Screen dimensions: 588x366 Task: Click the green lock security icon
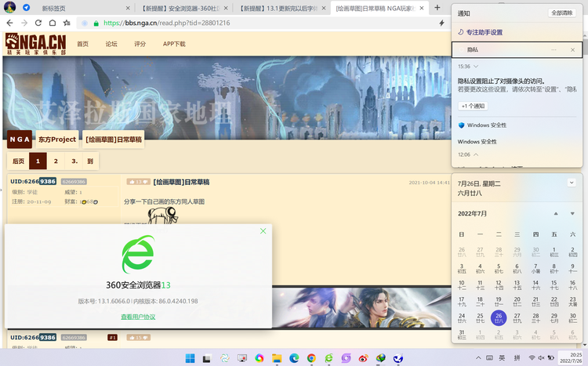click(x=96, y=24)
